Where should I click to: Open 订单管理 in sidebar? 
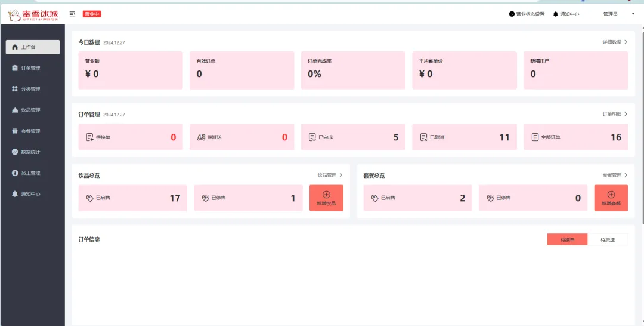point(33,68)
